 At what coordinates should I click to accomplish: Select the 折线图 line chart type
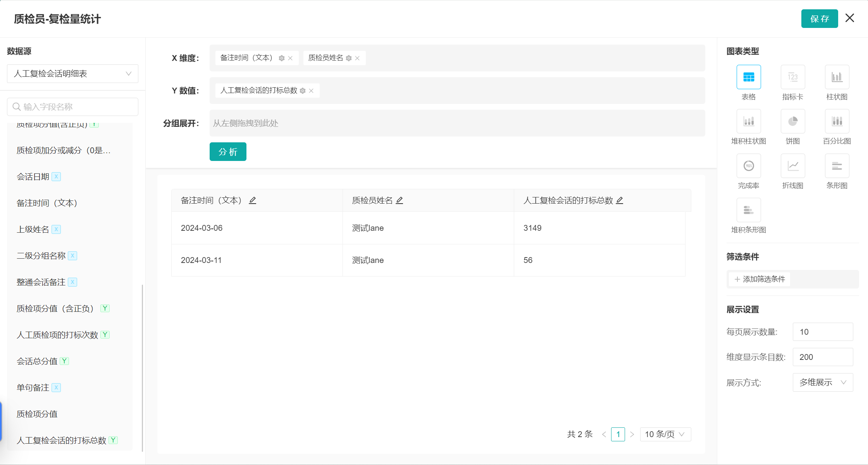[792, 166]
